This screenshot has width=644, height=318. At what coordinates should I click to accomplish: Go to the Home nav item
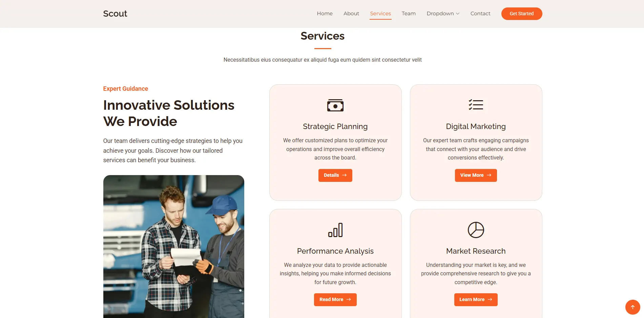click(325, 14)
